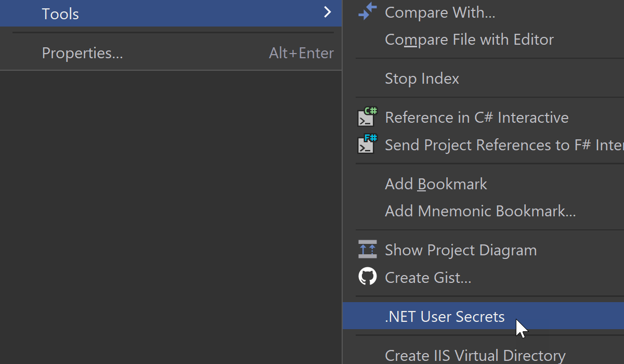Send Project References to F# Interactive
The image size is (624, 364).
click(x=503, y=145)
